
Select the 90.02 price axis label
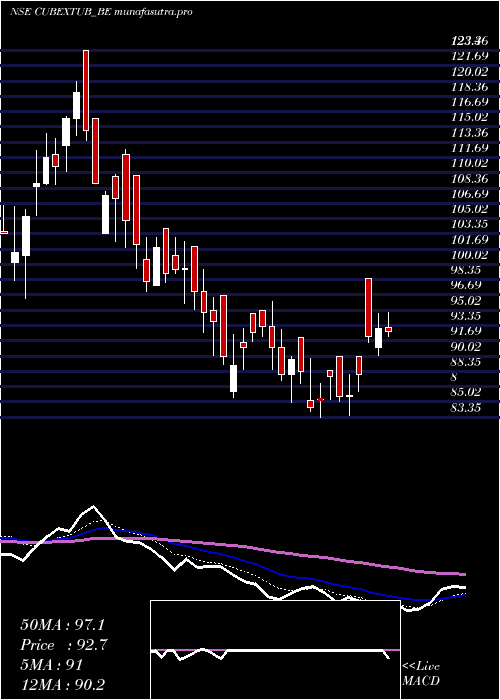[x=466, y=346]
